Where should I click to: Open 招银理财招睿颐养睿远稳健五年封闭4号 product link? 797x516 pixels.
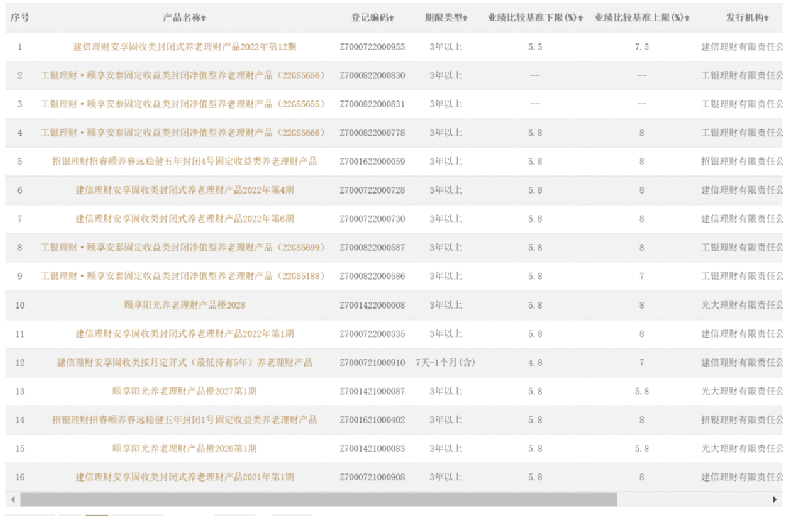pyautogui.click(x=184, y=161)
